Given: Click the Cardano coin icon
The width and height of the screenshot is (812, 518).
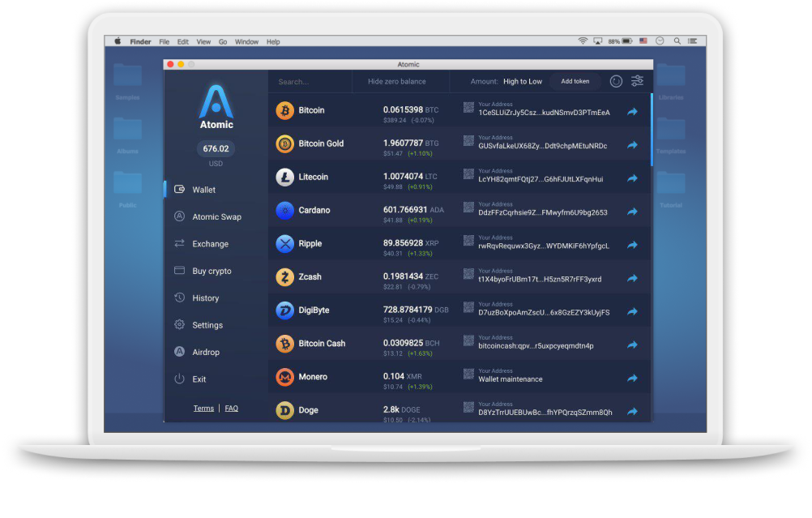Looking at the screenshot, I should coord(284,210).
